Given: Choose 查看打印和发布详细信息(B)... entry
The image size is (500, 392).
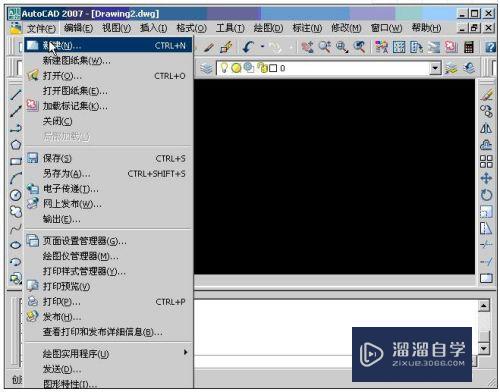Looking at the screenshot, I should click(x=108, y=332).
